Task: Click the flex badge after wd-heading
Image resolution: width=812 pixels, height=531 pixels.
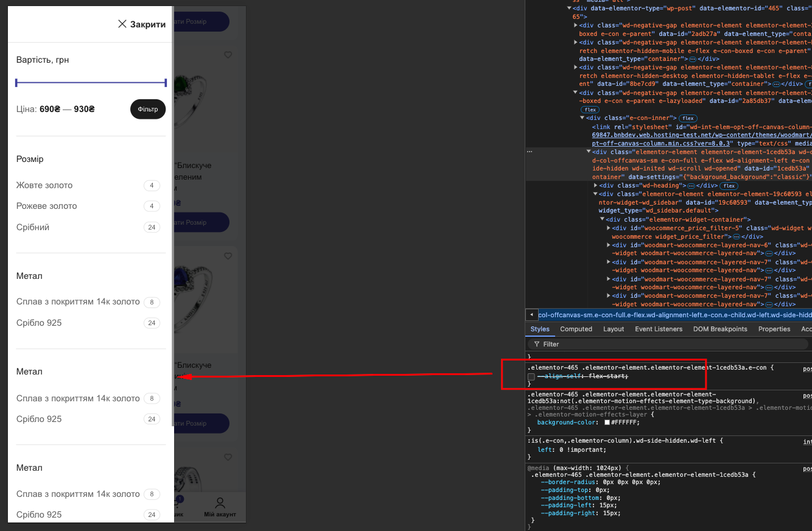Action: click(729, 186)
